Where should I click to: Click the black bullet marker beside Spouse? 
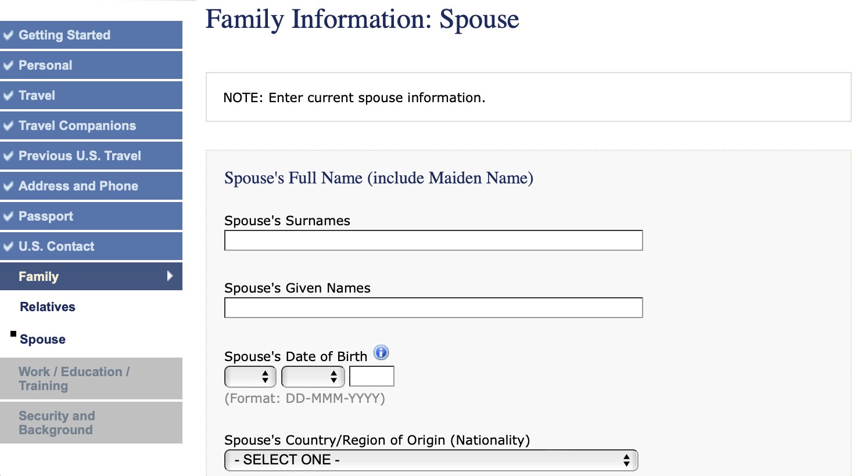13,334
